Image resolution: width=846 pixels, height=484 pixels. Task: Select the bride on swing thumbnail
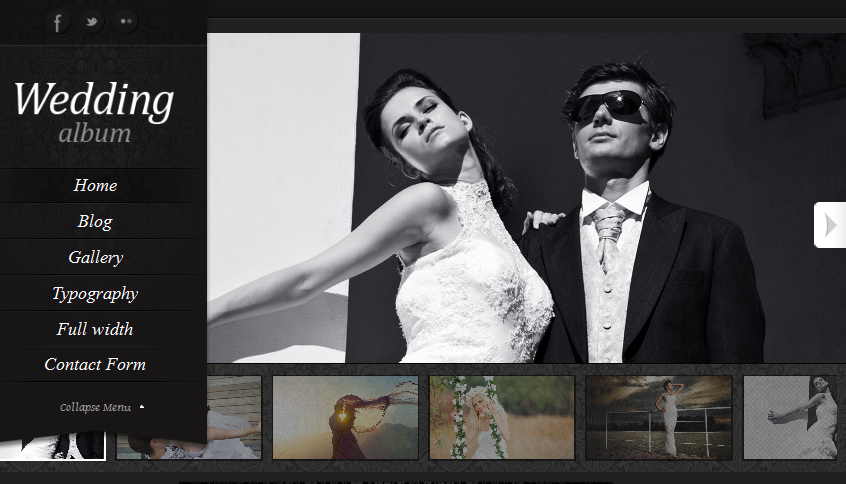[502, 418]
